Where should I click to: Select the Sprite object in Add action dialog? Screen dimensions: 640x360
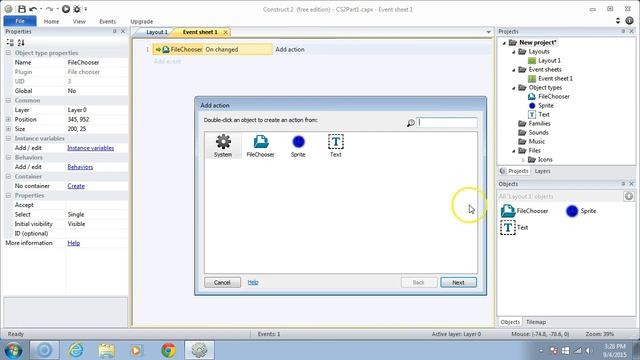(x=298, y=146)
